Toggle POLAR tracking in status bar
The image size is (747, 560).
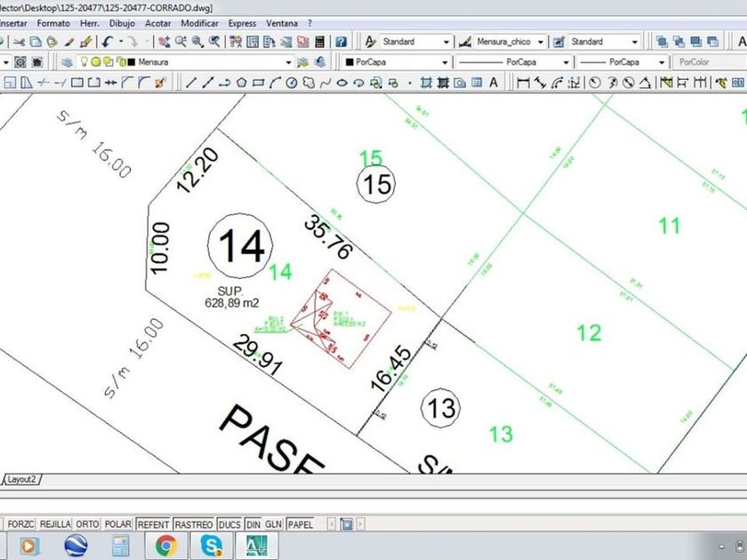coord(117,524)
